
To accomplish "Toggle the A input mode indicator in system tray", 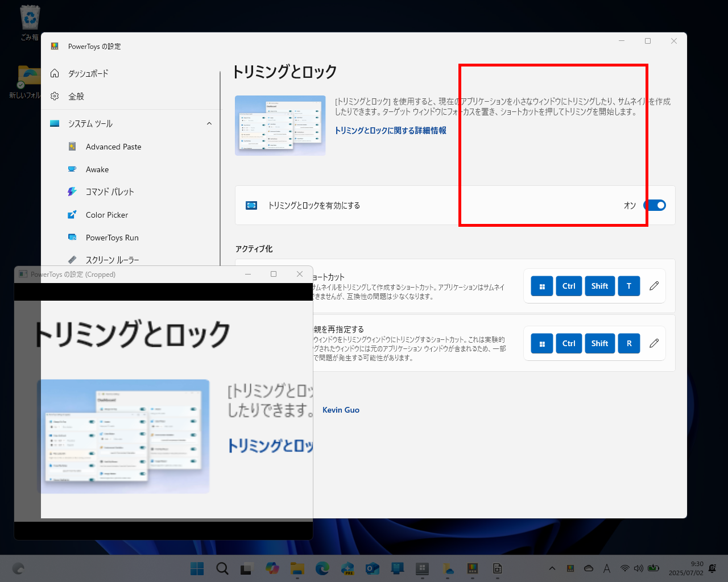I will (607, 568).
